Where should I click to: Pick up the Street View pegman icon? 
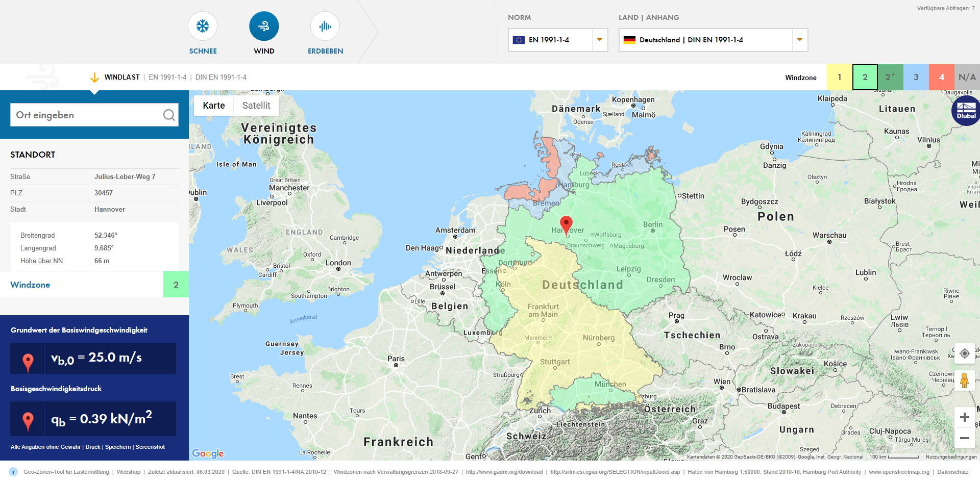[x=965, y=380]
